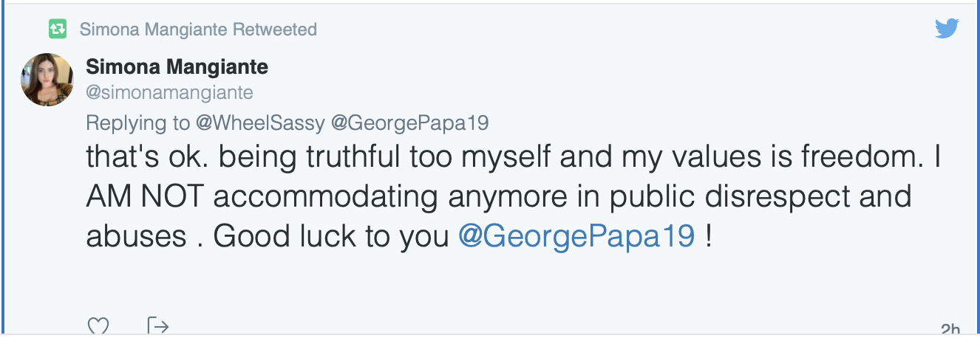980x338 pixels.
Task: Click "Good luck to you" in the tweet
Action: pos(332,235)
